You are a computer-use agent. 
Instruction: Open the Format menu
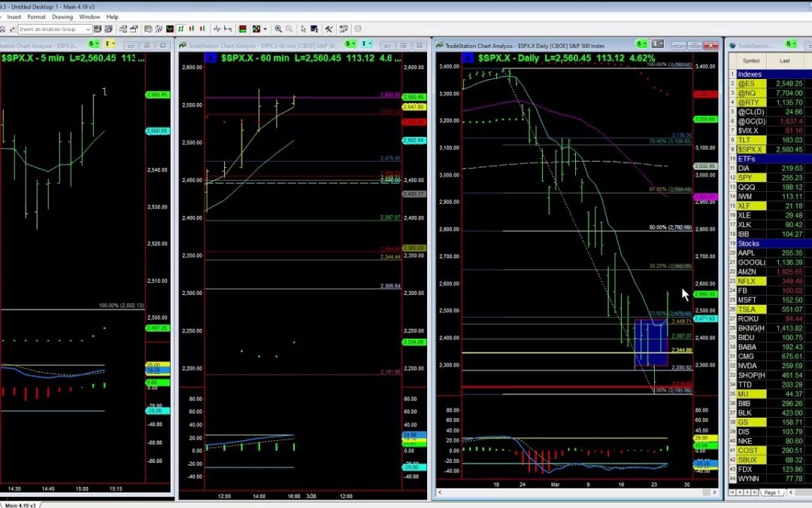click(x=36, y=17)
